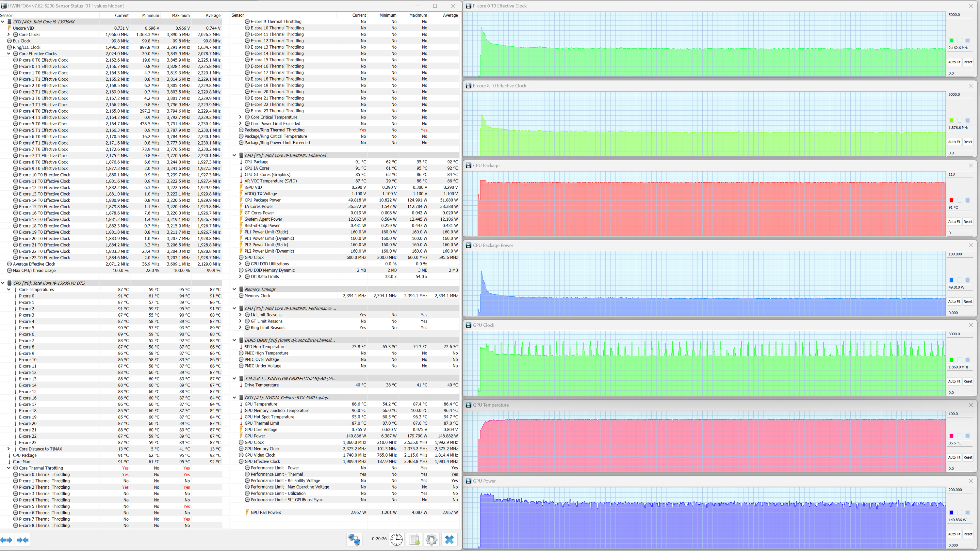Click Reset on GPU Power graph
The width and height of the screenshot is (980, 551).
click(x=968, y=534)
